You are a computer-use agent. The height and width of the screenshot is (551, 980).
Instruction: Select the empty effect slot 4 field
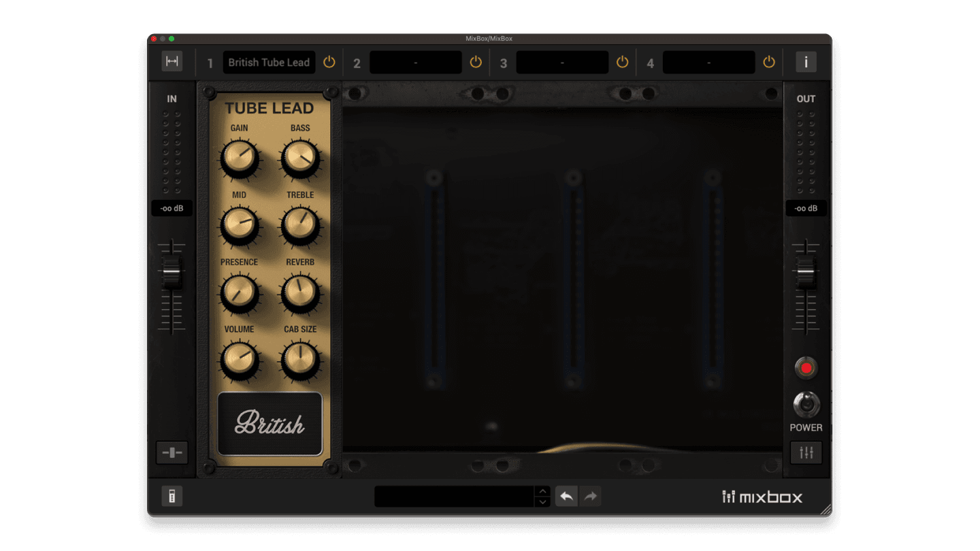708,62
